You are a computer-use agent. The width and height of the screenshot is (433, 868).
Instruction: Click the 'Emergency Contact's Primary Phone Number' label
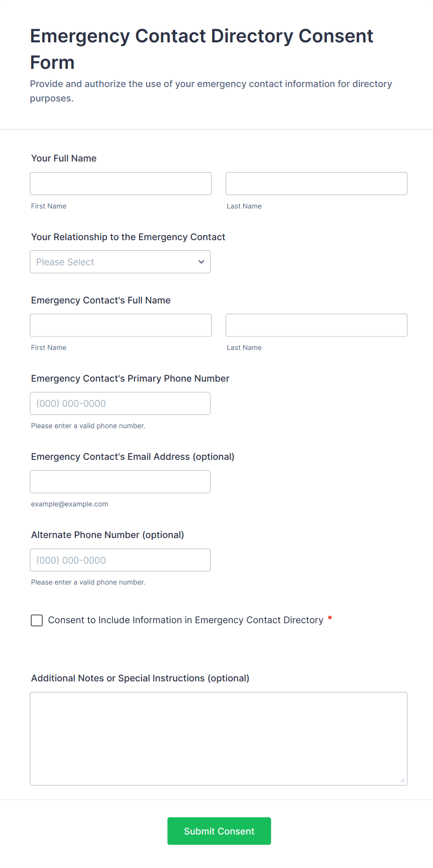130,378
